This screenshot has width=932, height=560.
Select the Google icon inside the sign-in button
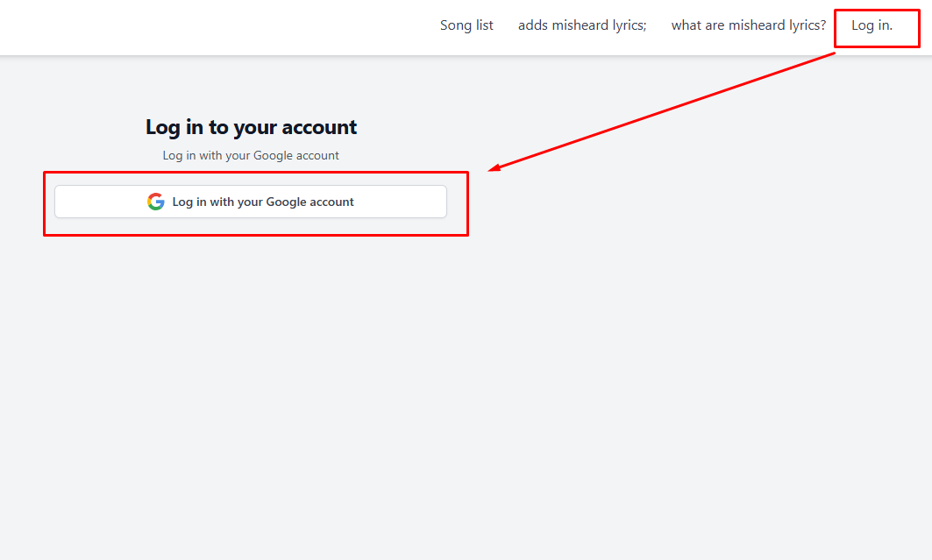pyautogui.click(x=155, y=201)
